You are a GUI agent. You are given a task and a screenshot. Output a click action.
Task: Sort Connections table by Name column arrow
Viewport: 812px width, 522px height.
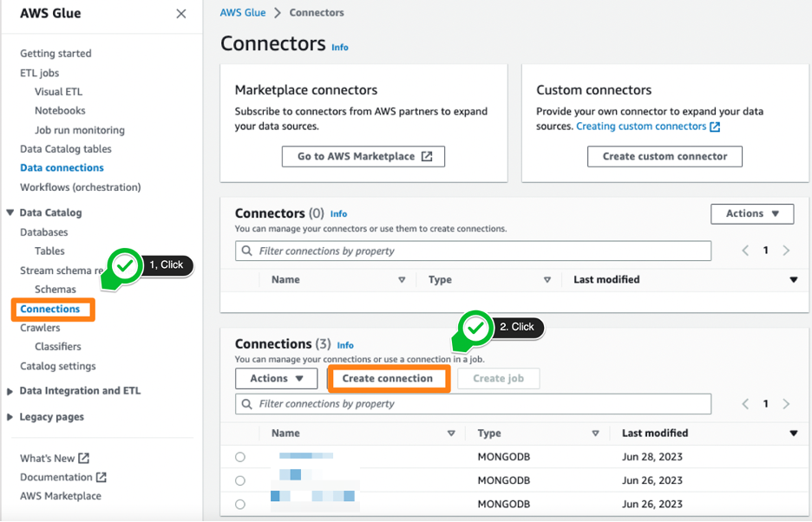pyautogui.click(x=451, y=433)
